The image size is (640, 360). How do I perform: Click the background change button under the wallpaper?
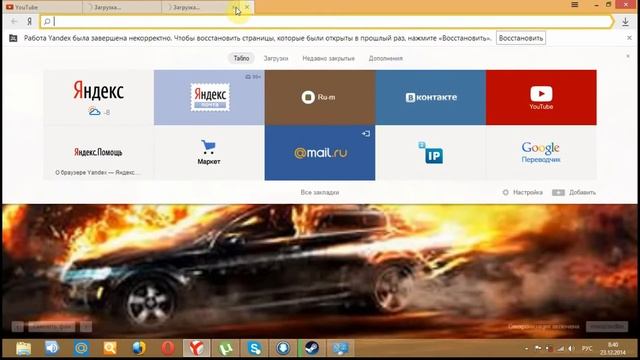click(52, 327)
